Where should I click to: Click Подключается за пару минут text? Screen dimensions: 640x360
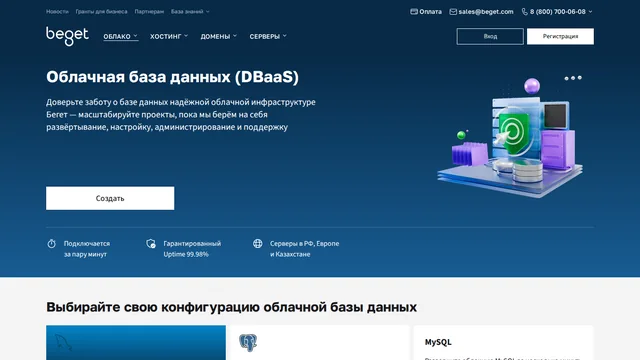(x=87, y=249)
